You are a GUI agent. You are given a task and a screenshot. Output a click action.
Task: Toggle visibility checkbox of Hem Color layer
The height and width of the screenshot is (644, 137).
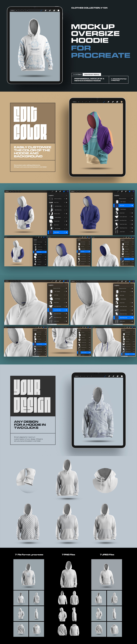click(67, 202)
